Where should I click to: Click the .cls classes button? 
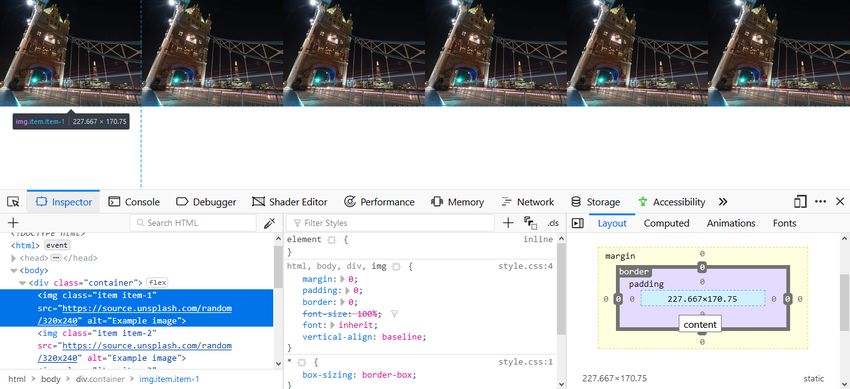pyautogui.click(x=553, y=223)
